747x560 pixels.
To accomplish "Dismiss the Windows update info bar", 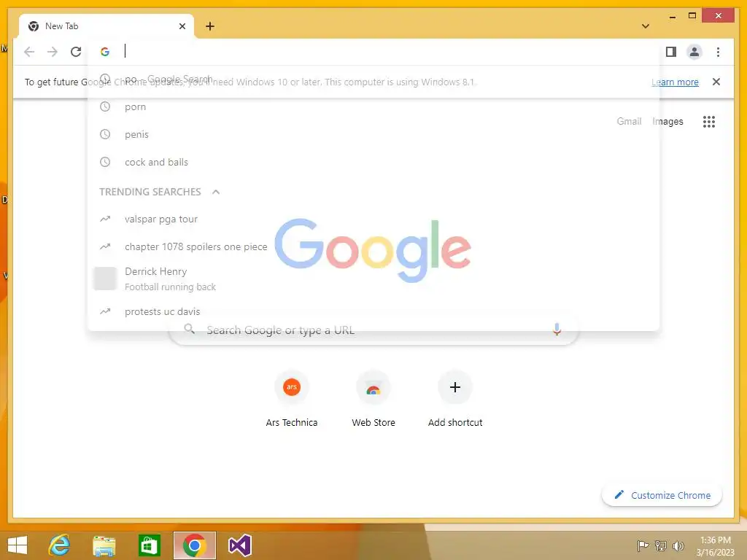I will pyautogui.click(x=716, y=82).
